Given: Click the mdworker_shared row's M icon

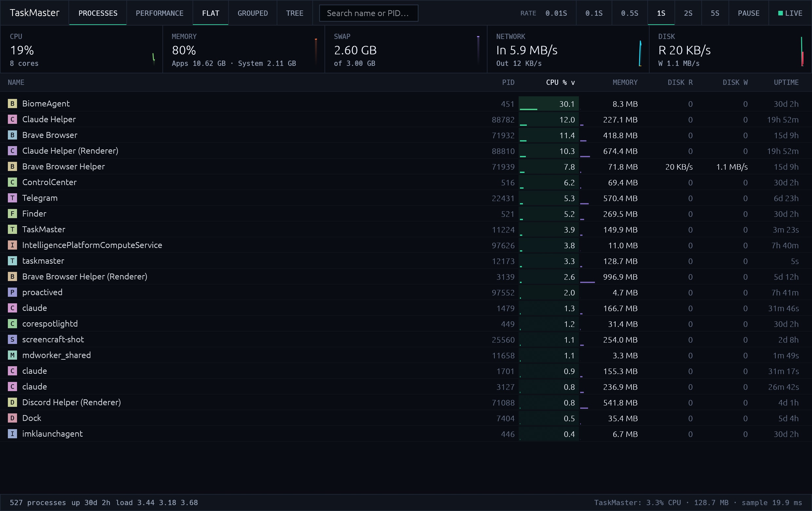Looking at the screenshot, I should point(12,355).
